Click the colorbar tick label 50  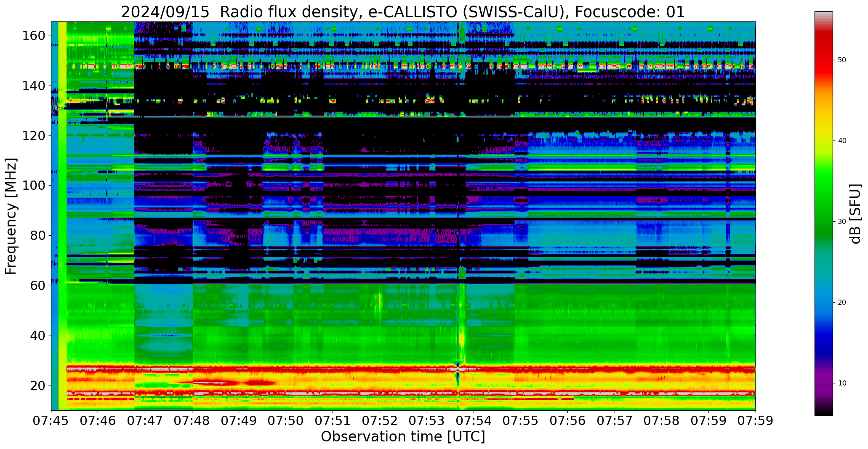[x=842, y=60]
